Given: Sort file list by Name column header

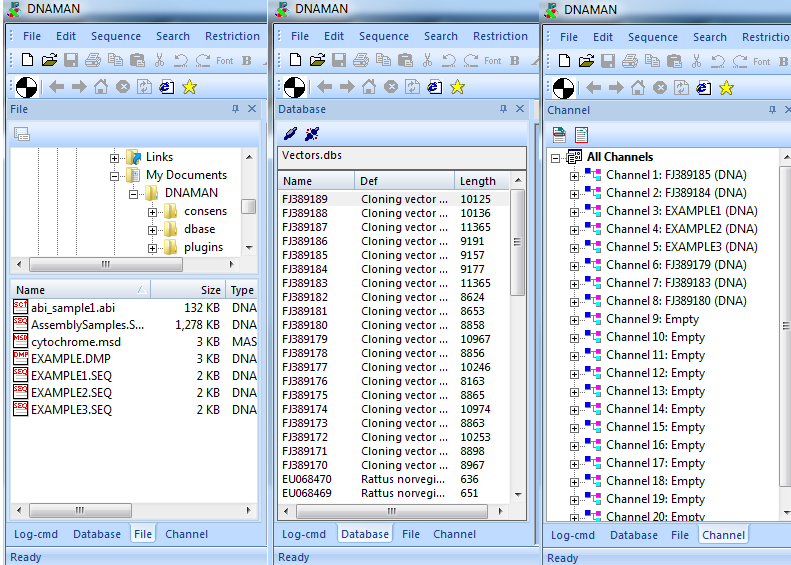Looking at the screenshot, I should 81,290.
